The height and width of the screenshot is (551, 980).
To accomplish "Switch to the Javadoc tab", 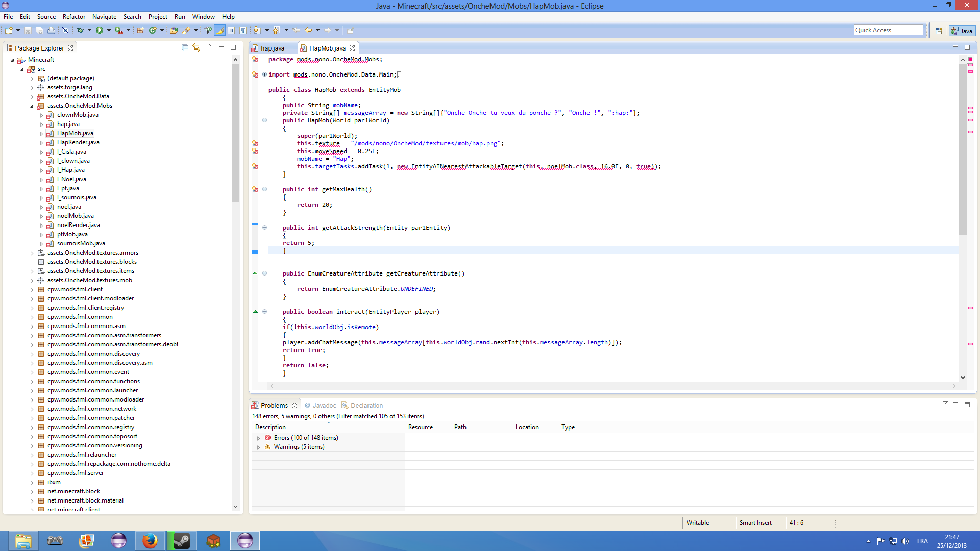I will (x=320, y=406).
